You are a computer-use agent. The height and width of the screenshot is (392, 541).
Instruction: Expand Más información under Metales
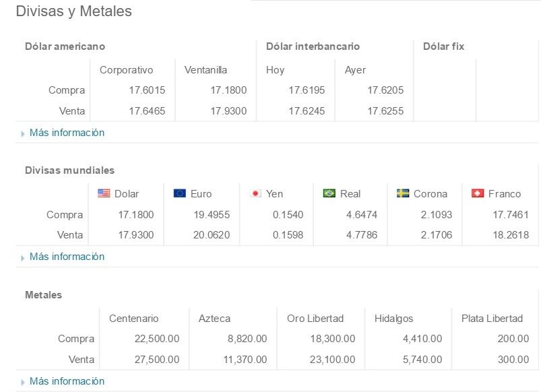(x=66, y=381)
